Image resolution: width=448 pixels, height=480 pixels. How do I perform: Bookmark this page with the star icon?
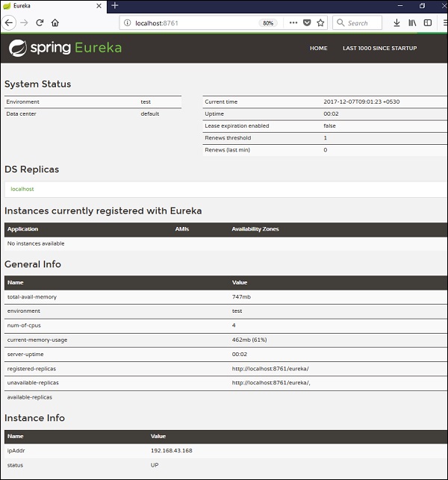pos(320,22)
